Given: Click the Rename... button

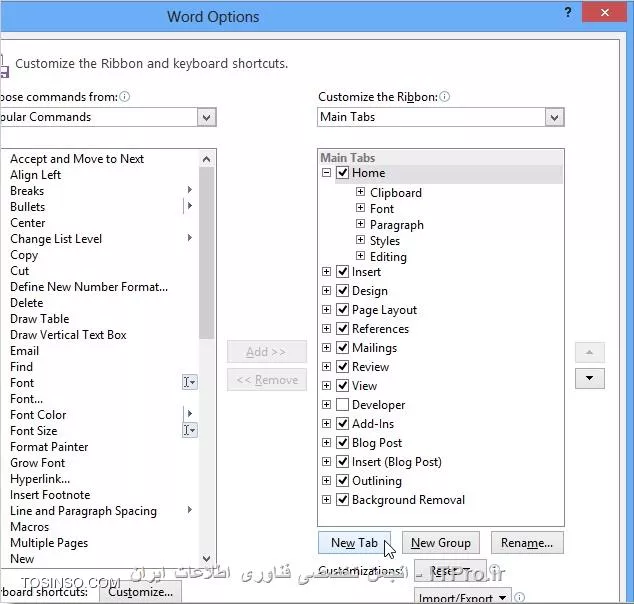Looking at the screenshot, I should tap(527, 543).
